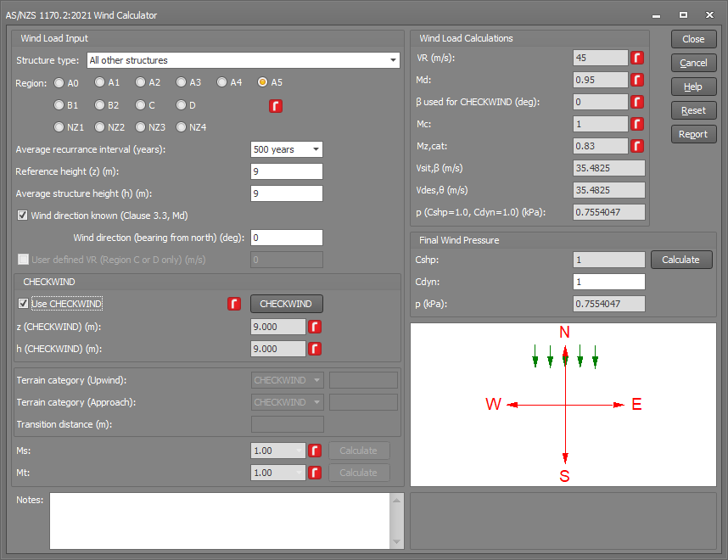Click the red icon beside β used for CHECKWIND
Image resolution: width=728 pixels, height=560 pixels.
pyautogui.click(x=637, y=102)
